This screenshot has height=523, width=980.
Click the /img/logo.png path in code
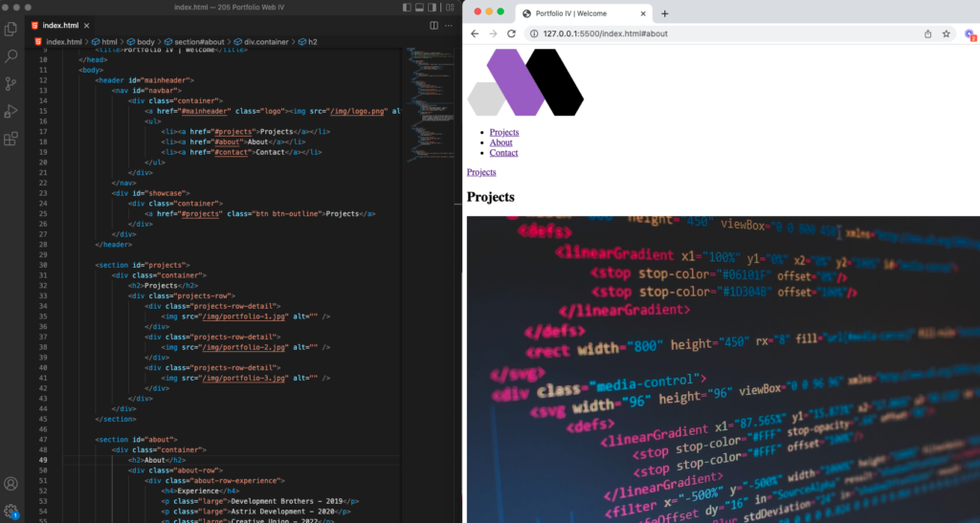coord(355,111)
